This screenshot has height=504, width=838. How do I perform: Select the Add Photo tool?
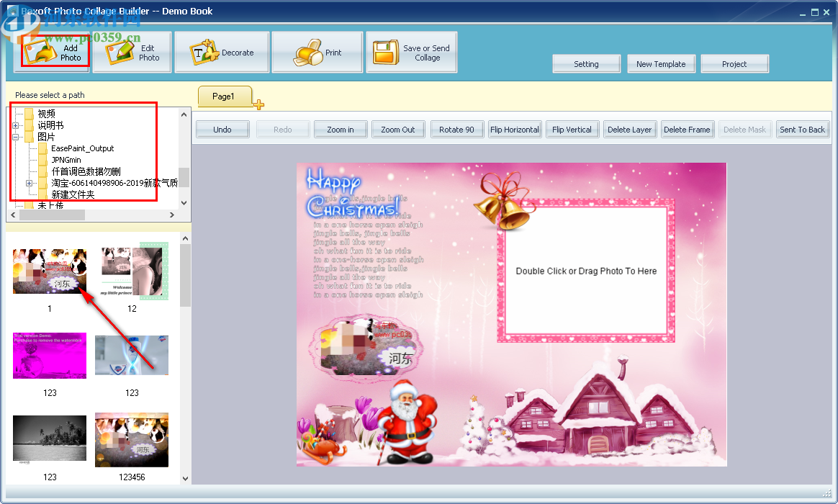coord(53,52)
